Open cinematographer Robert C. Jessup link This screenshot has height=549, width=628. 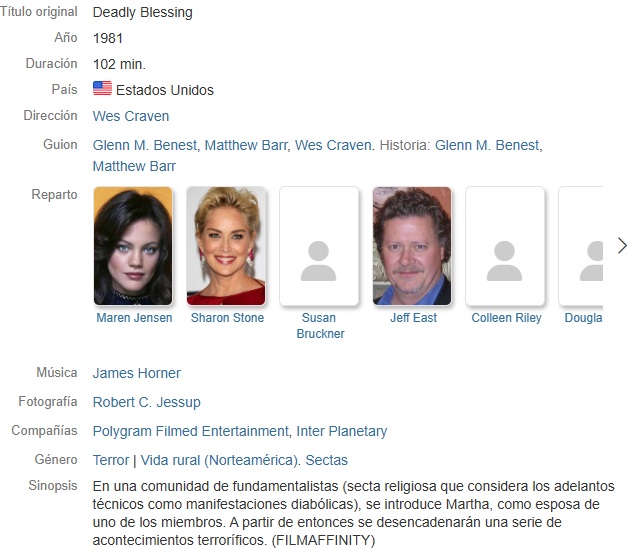[147, 402]
